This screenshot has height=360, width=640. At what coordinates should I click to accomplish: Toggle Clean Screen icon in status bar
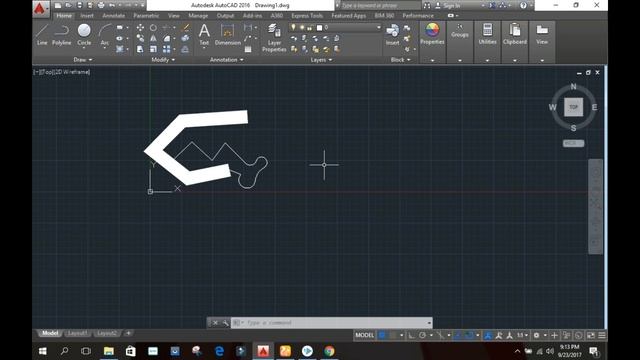[x=591, y=335]
